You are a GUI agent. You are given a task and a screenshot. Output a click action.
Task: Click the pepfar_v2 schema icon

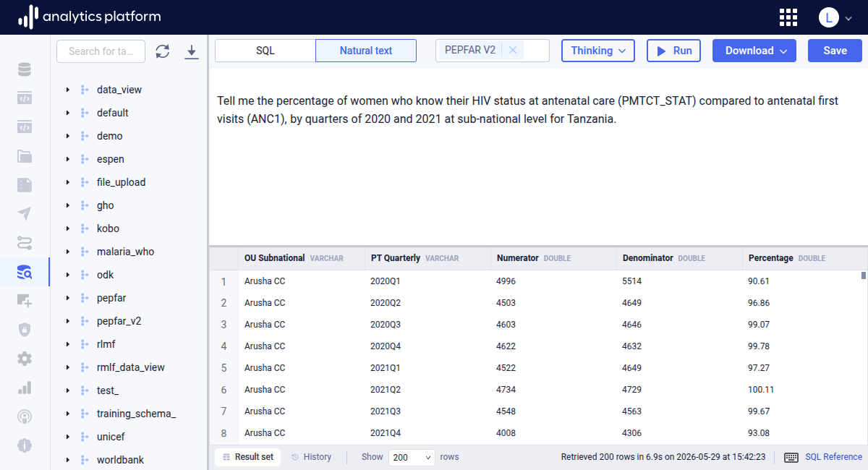pos(85,321)
